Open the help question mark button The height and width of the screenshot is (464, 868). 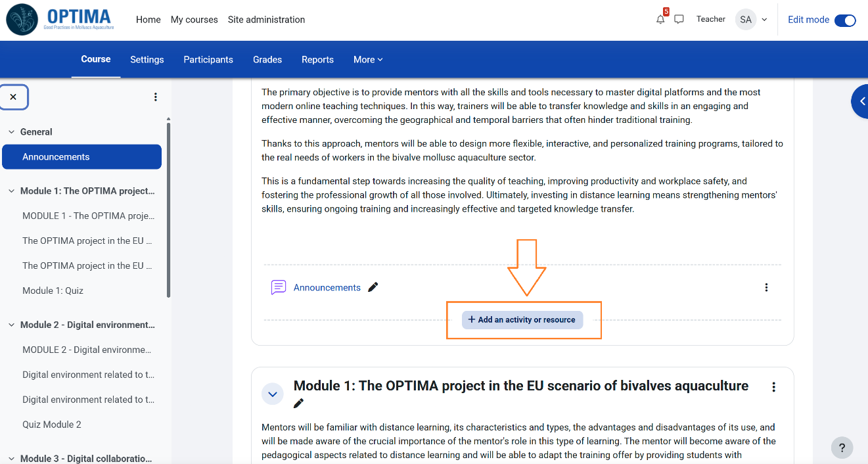(x=842, y=448)
